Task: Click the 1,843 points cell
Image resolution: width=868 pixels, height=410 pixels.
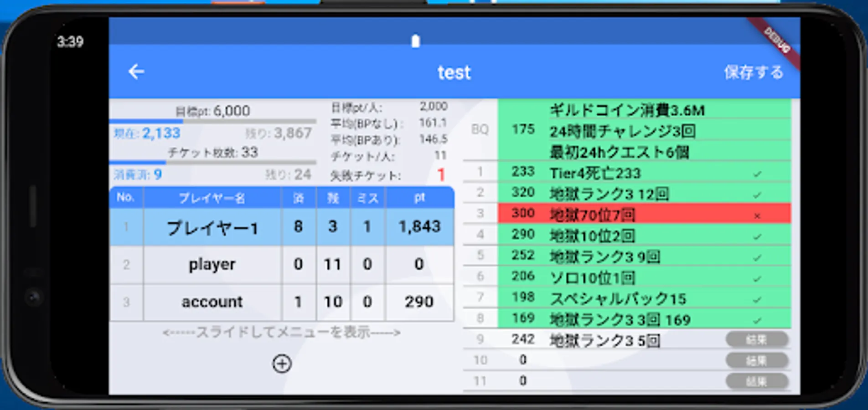Action: click(420, 226)
